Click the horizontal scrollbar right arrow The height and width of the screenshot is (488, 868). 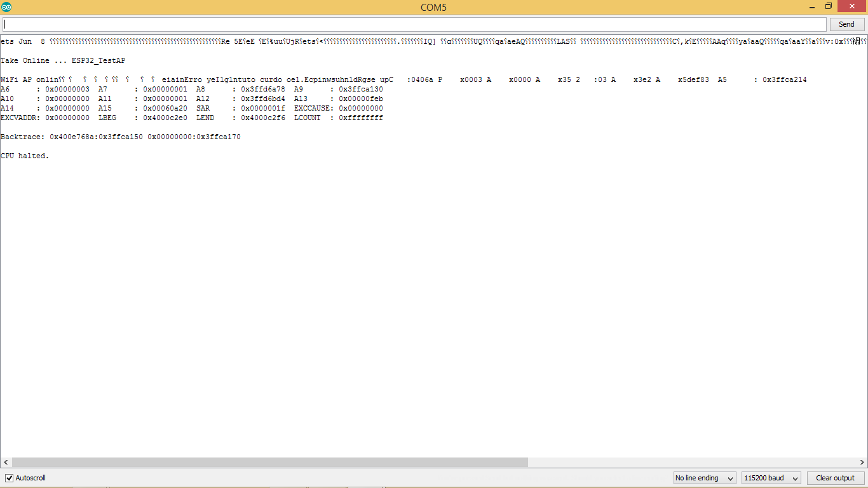862,462
